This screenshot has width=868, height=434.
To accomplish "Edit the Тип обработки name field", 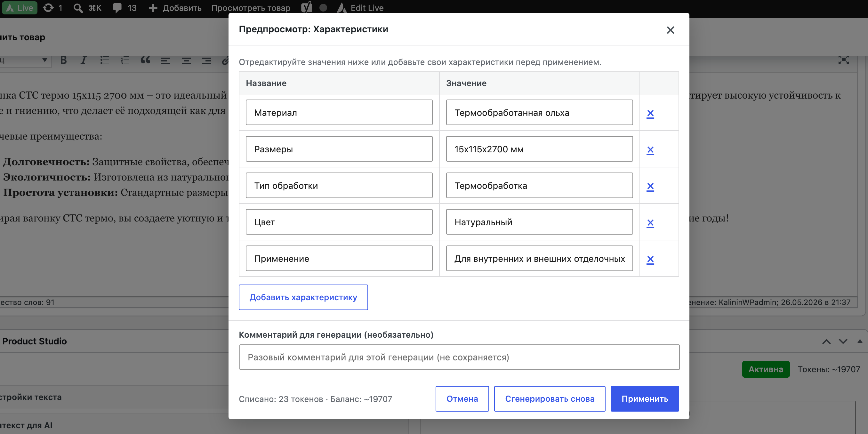I will point(339,185).
